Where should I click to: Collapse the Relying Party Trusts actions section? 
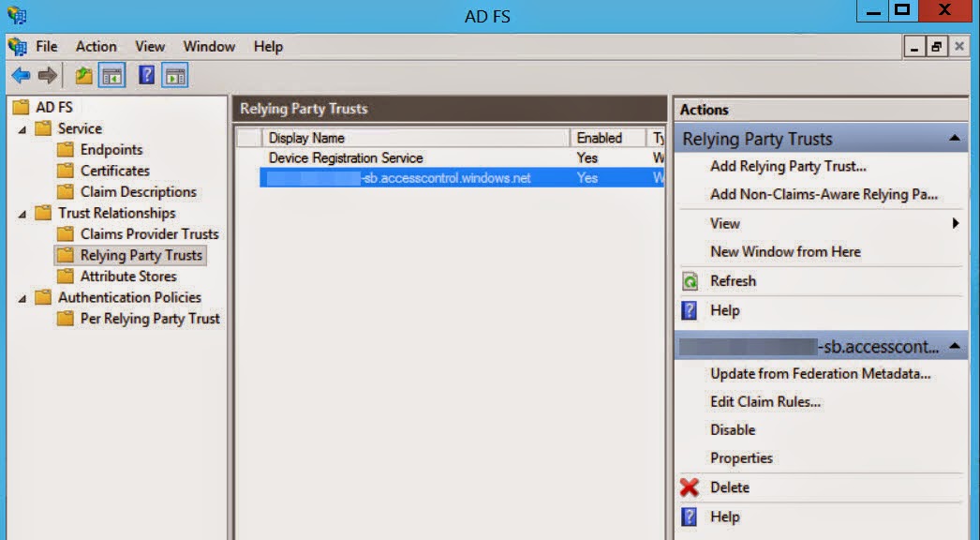pyautogui.click(x=955, y=139)
